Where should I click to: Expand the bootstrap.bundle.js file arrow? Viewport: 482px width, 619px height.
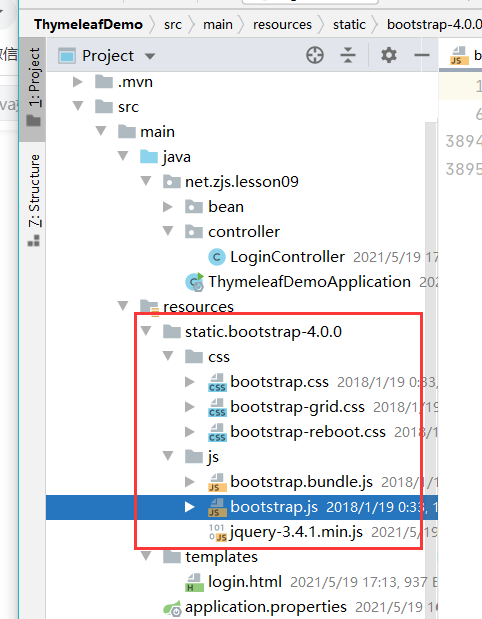pyautogui.click(x=190, y=482)
